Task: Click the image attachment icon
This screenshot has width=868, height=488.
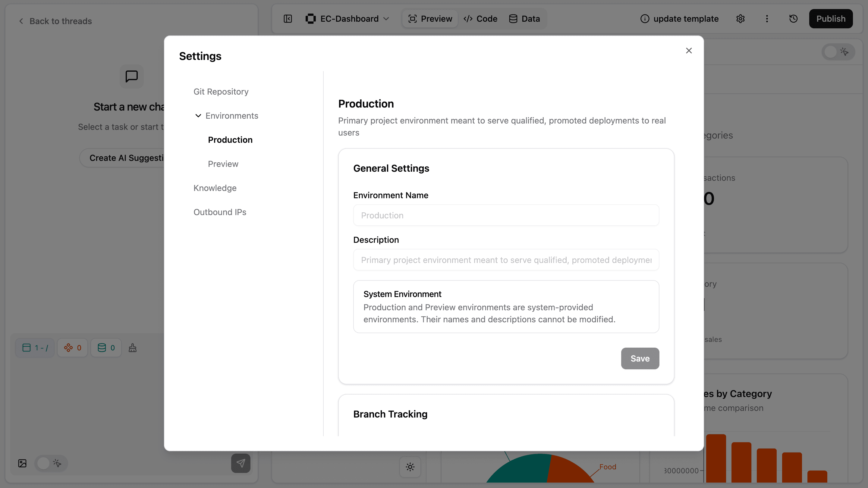Action: [22, 463]
